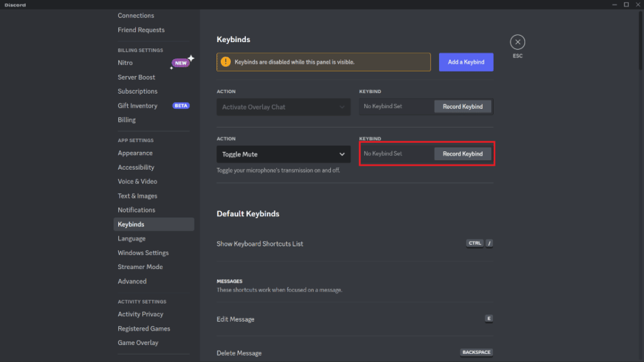Viewport: 644px width, 362px height.
Task: Go to the Notifications settings page
Action: click(136, 209)
